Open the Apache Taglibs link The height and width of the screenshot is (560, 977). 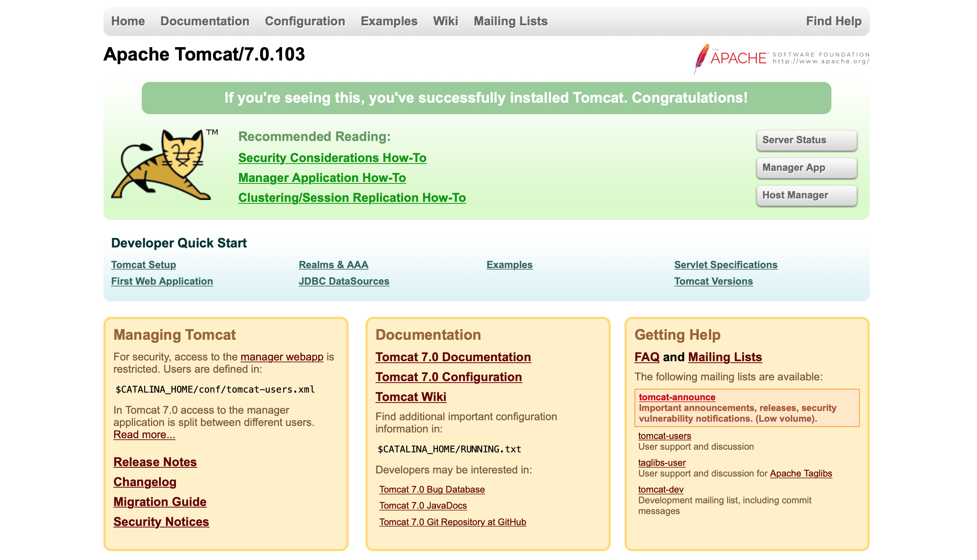coord(800,473)
